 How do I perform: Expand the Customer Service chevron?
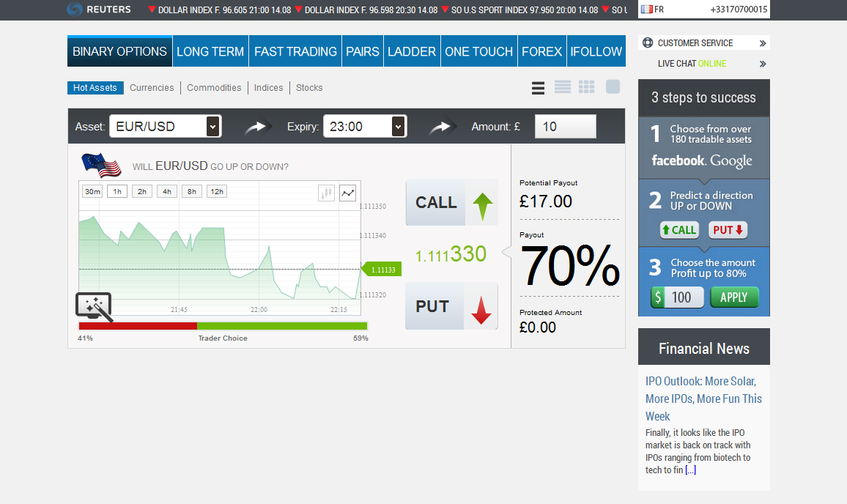[763, 43]
